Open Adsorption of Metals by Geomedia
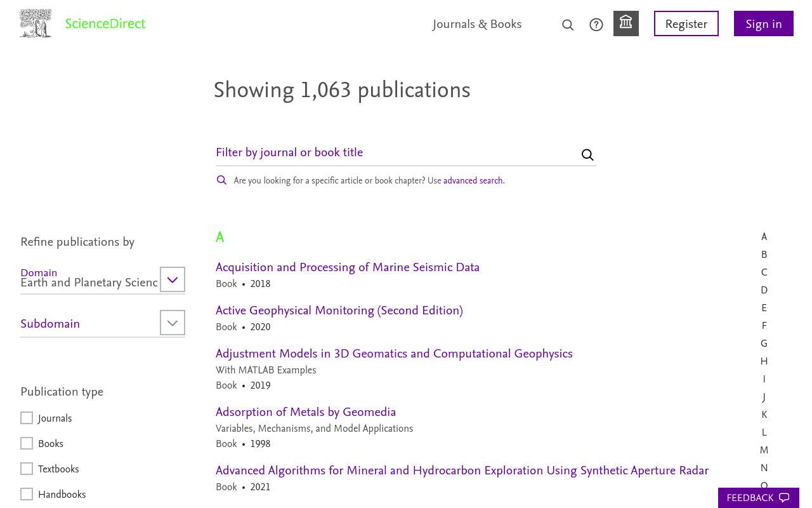The width and height of the screenshot is (812, 508). click(306, 412)
